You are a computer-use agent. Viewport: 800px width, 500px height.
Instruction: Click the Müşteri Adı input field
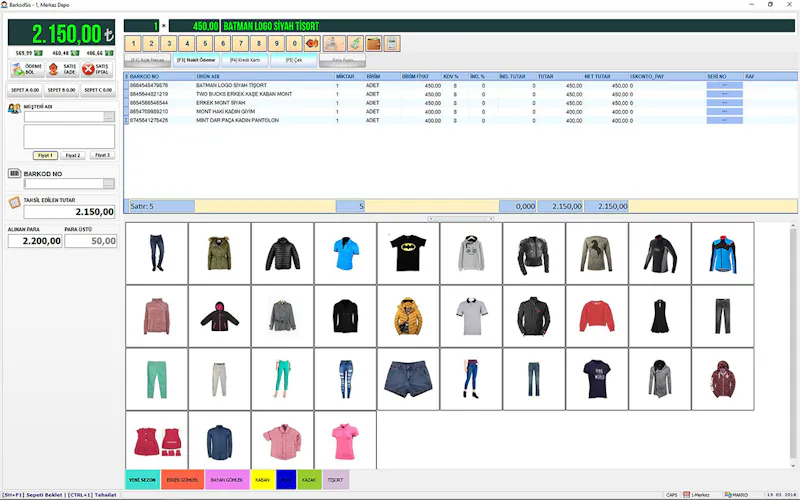64,117
